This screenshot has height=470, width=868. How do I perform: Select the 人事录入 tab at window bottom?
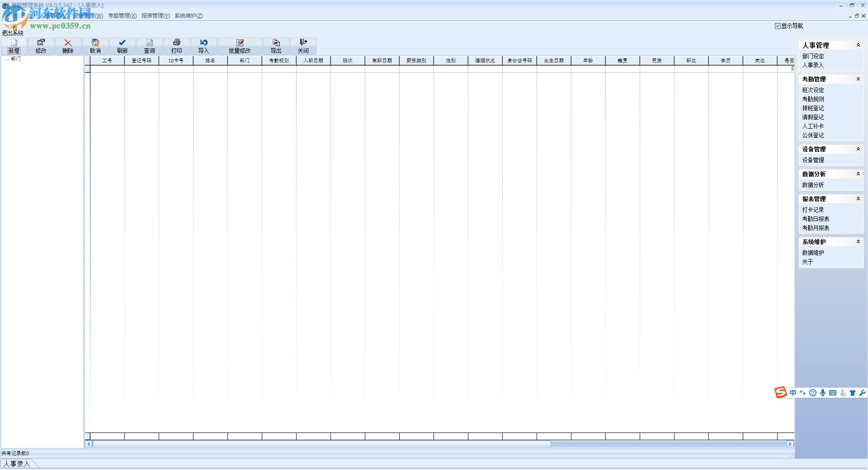(x=17, y=464)
